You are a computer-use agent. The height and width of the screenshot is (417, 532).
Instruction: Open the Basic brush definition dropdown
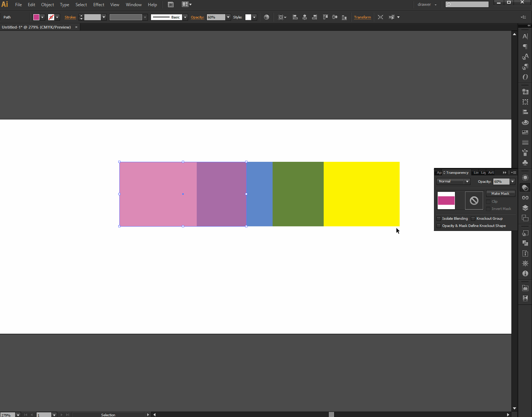click(185, 17)
